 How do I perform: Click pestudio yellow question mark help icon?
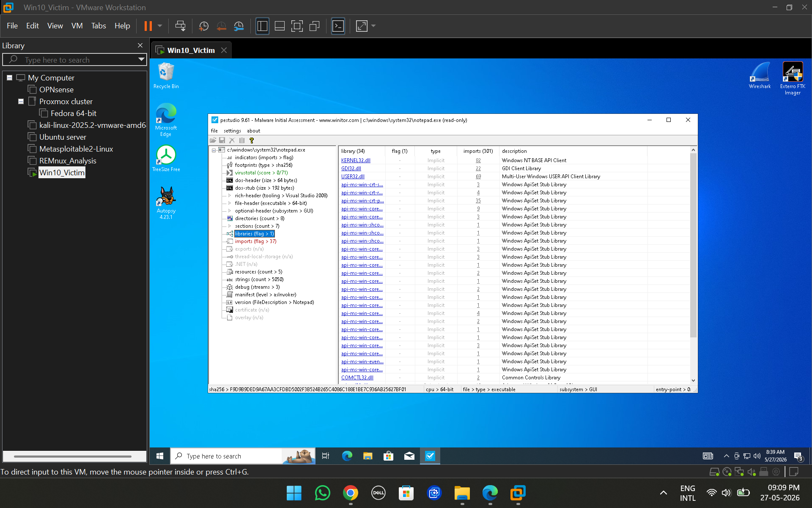(x=252, y=140)
